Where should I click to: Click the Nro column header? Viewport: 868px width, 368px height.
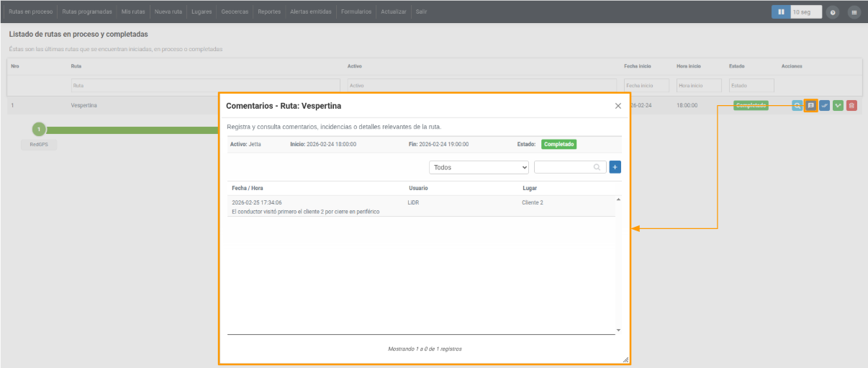click(x=15, y=66)
